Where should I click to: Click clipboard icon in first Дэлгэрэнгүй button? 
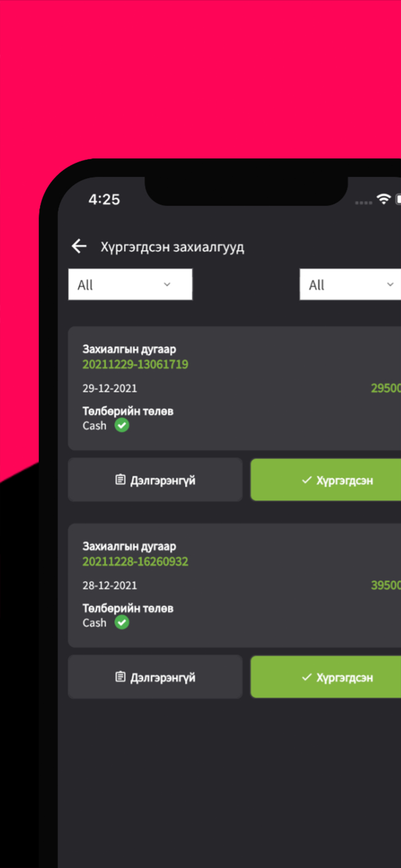[x=120, y=479]
